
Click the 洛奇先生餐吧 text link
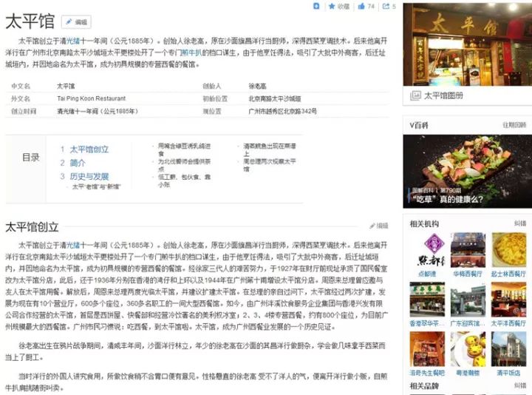click(427, 373)
